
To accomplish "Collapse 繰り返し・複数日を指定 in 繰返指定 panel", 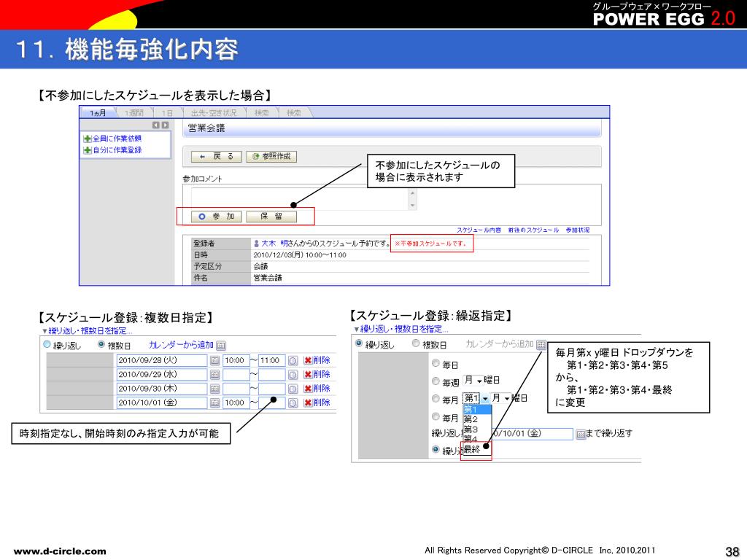I will coord(401,329).
